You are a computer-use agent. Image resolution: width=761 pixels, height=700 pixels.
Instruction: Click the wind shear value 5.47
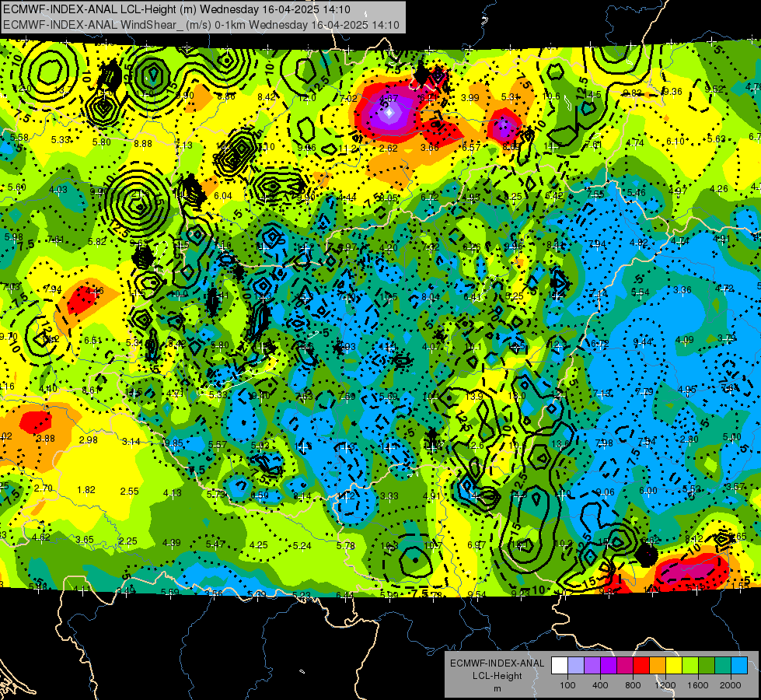[215, 544]
